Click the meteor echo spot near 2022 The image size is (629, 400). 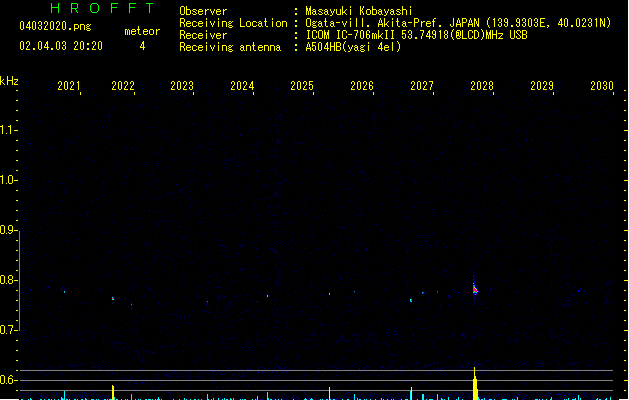click(113, 298)
